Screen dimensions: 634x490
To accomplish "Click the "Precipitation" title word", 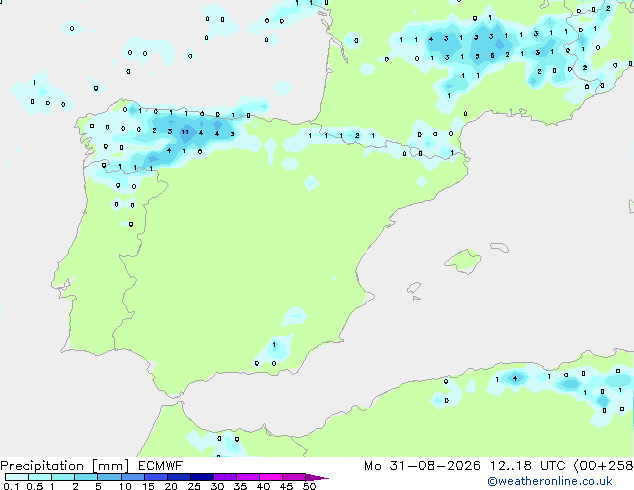I will pos(42,466).
